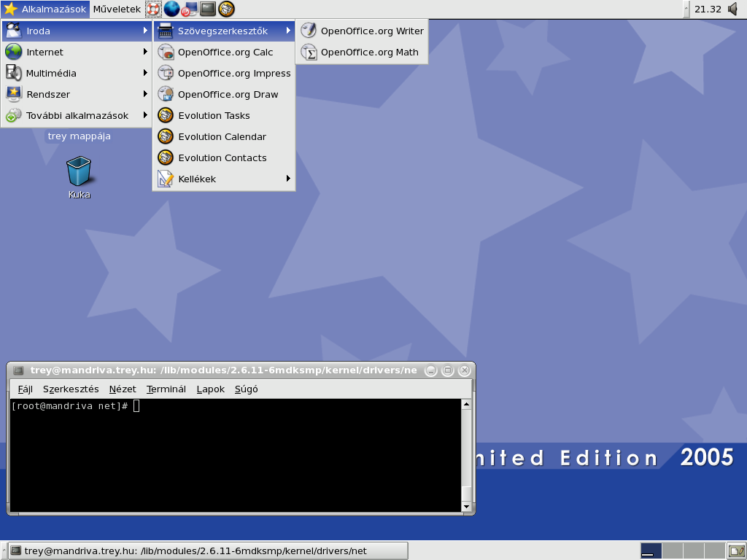Launch the terminal monitor icon in top panel

[208, 9]
